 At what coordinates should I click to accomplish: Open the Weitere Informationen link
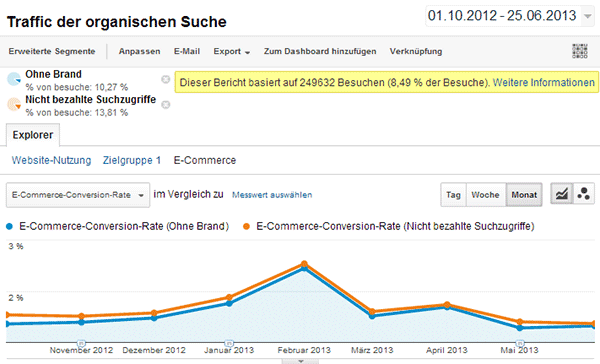543,82
